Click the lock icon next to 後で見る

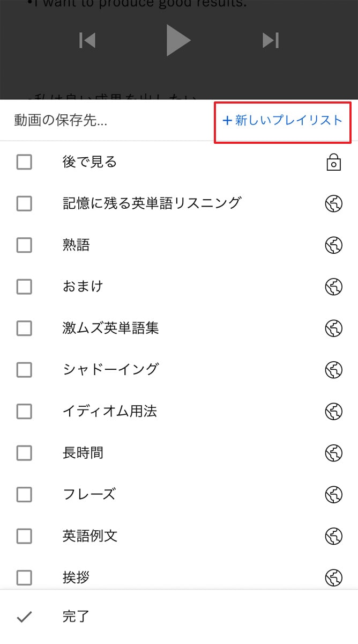pos(333,162)
